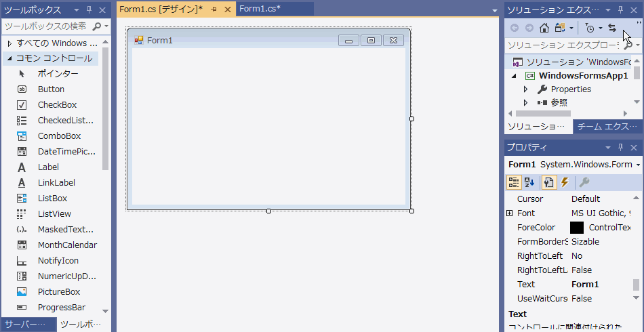This screenshot has height=332, width=644.
Task: Click the ForeColor black color swatch
Action: [x=577, y=228]
